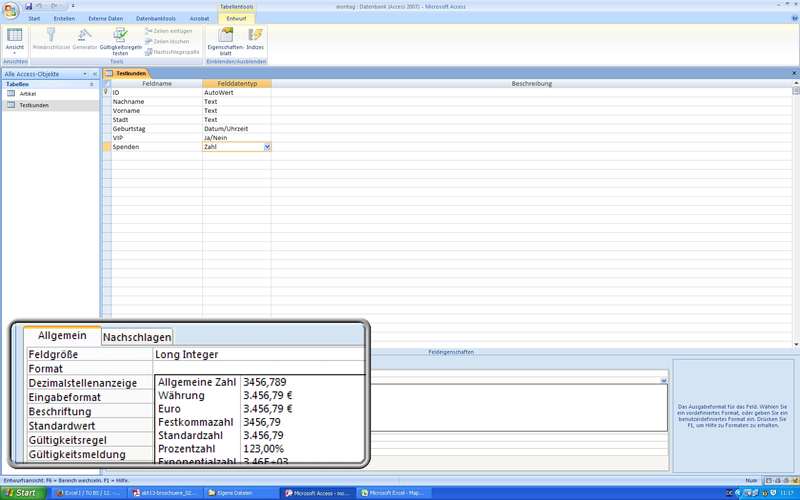Switch to the Nachschlagen properties tab
The height and width of the screenshot is (500, 800).
137,337
